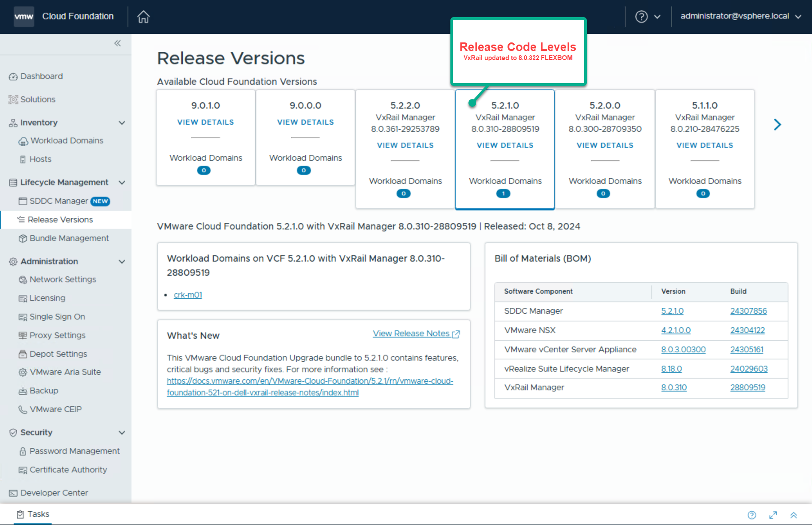Click the home icon in the header

click(143, 17)
